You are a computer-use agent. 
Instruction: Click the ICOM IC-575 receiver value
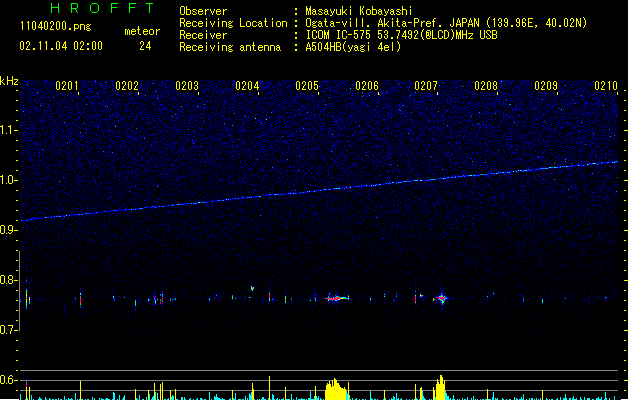click(402, 35)
